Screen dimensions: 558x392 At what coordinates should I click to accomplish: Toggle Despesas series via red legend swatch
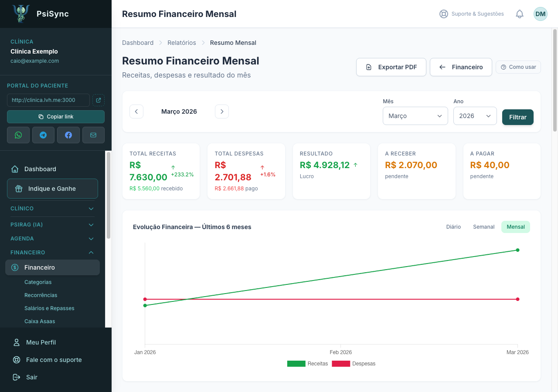341,364
